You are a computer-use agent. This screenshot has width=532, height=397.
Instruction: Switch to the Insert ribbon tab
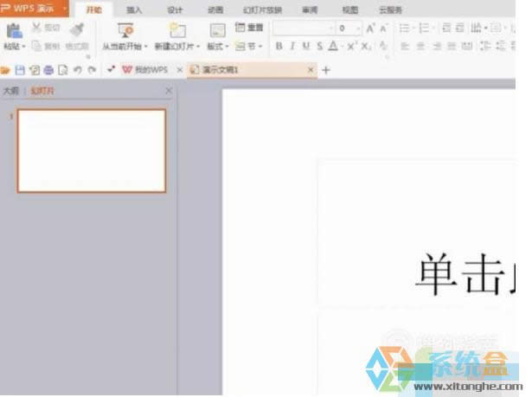point(134,10)
